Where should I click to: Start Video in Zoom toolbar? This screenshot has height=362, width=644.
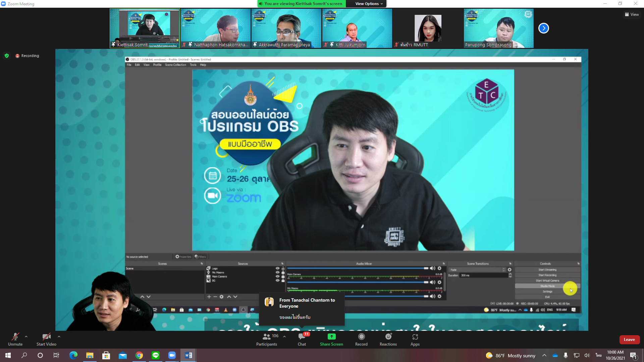pyautogui.click(x=46, y=339)
